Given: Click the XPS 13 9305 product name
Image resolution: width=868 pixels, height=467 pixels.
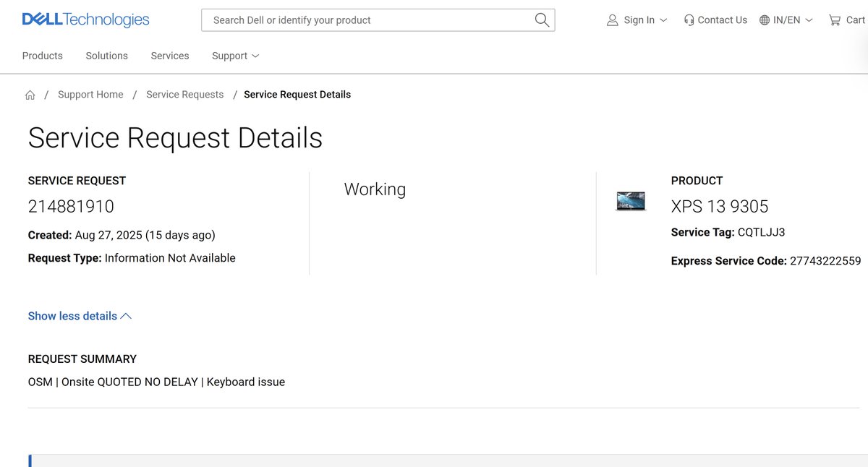Looking at the screenshot, I should pos(720,207).
